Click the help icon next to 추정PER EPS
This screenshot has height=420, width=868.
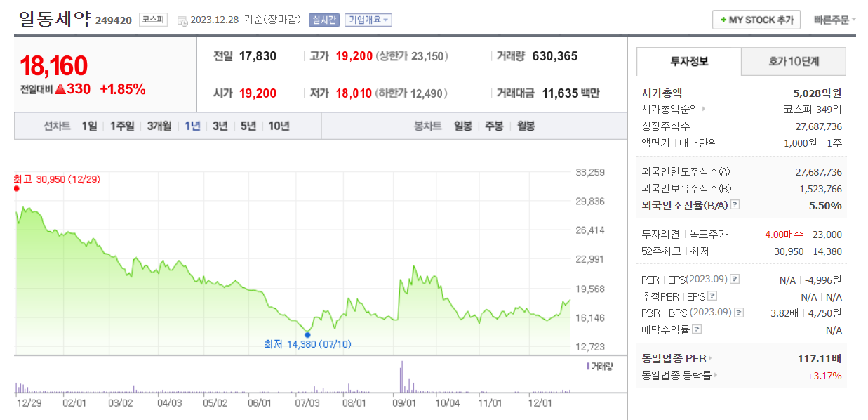[712, 296]
